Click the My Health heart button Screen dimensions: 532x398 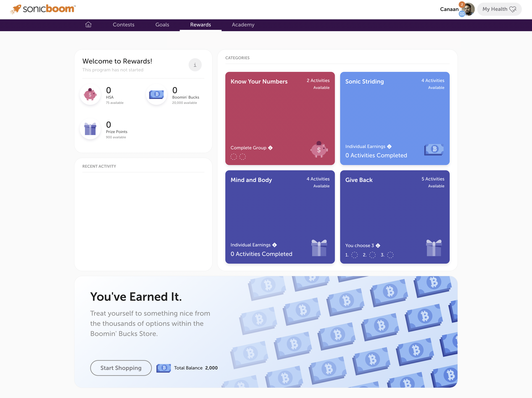tap(500, 9)
